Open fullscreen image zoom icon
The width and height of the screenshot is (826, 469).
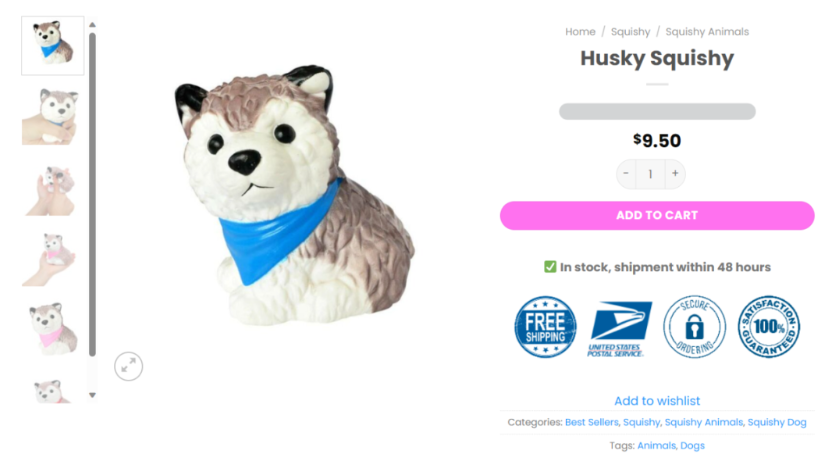click(129, 366)
